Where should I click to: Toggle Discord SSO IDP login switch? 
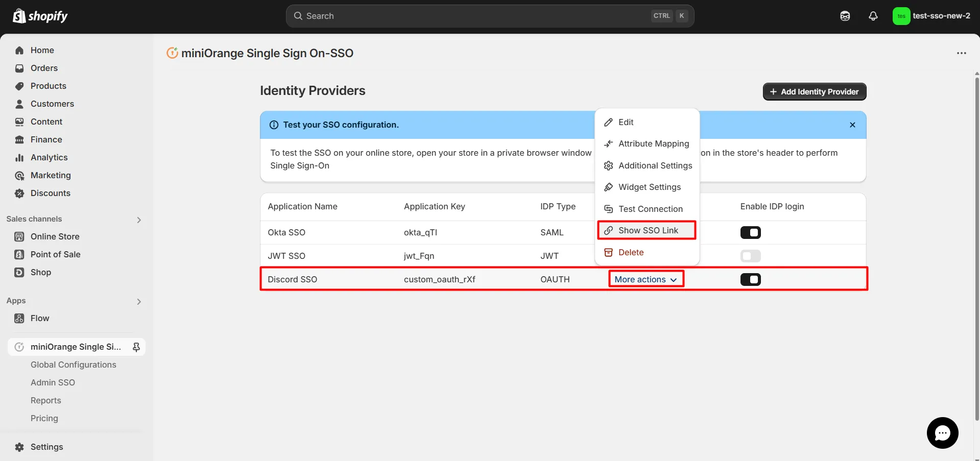[750, 280]
